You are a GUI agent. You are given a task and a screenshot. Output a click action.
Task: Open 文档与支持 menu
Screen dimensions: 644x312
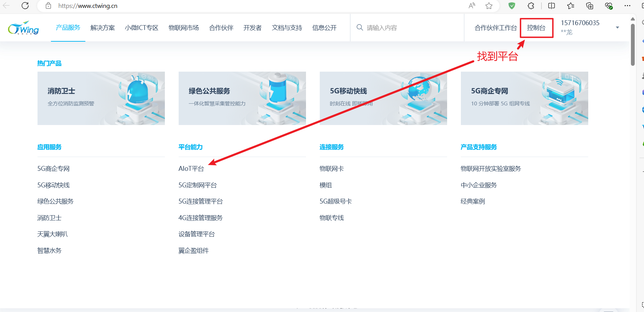pyautogui.click(x=287, y=28)
